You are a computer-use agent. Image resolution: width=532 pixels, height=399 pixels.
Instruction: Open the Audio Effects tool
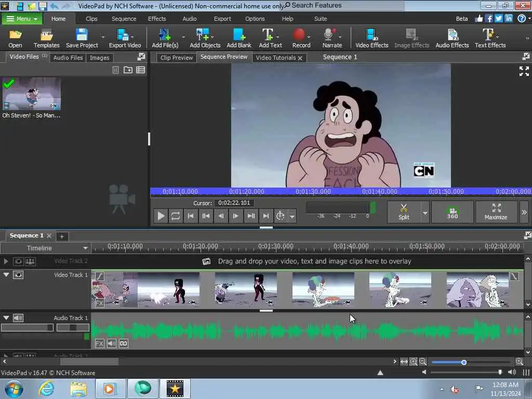click(452, 38)
